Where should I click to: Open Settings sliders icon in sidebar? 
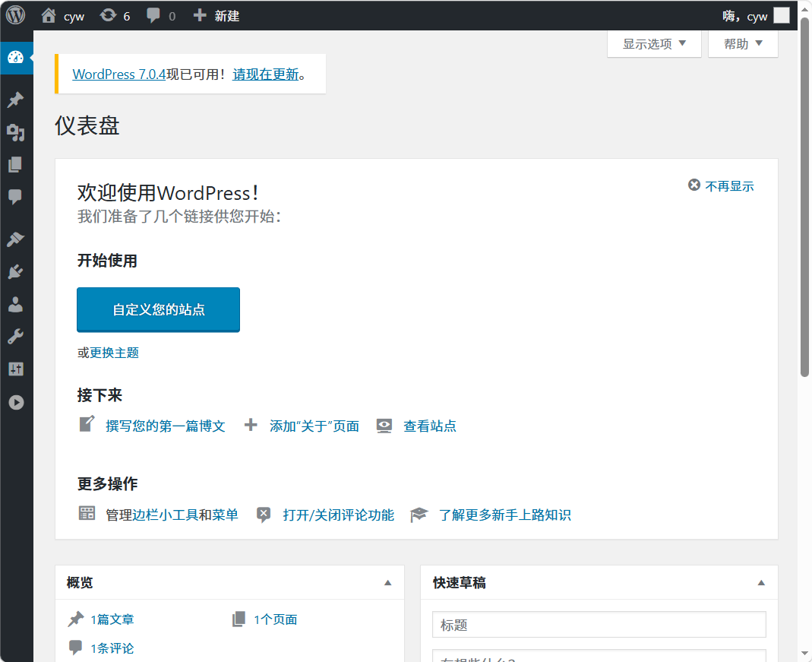coord(15,369)
